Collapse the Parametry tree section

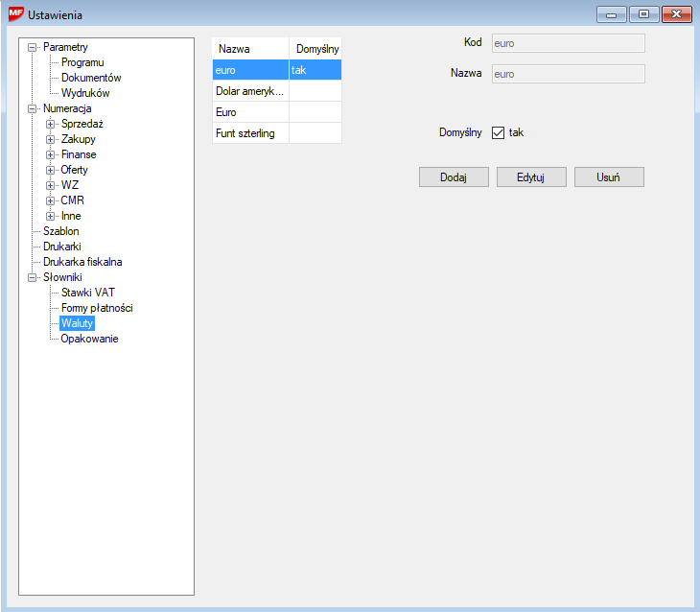click(34, 47)
